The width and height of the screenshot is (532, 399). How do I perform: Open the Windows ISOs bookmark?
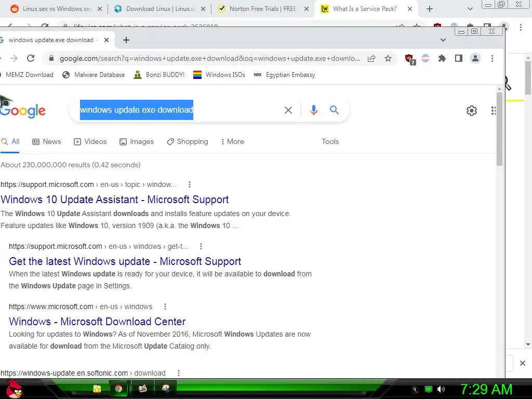tap(219, 75)
